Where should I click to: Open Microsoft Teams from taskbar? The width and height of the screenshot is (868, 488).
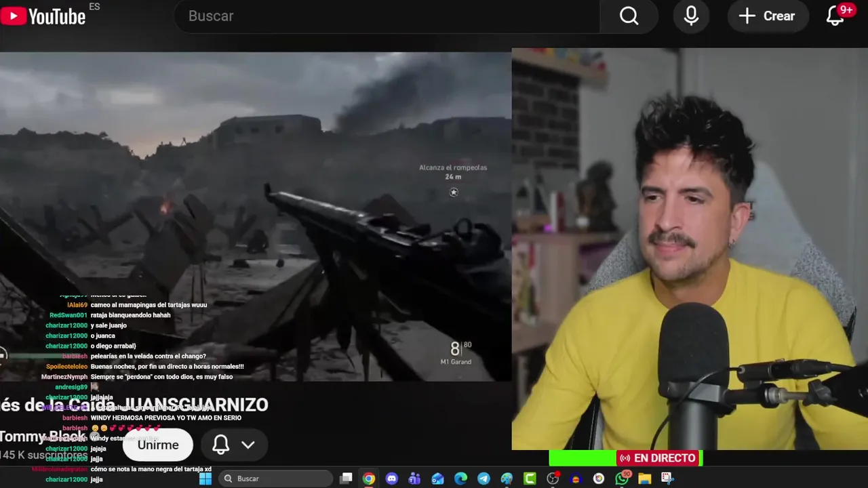click(x=414, y=479)
